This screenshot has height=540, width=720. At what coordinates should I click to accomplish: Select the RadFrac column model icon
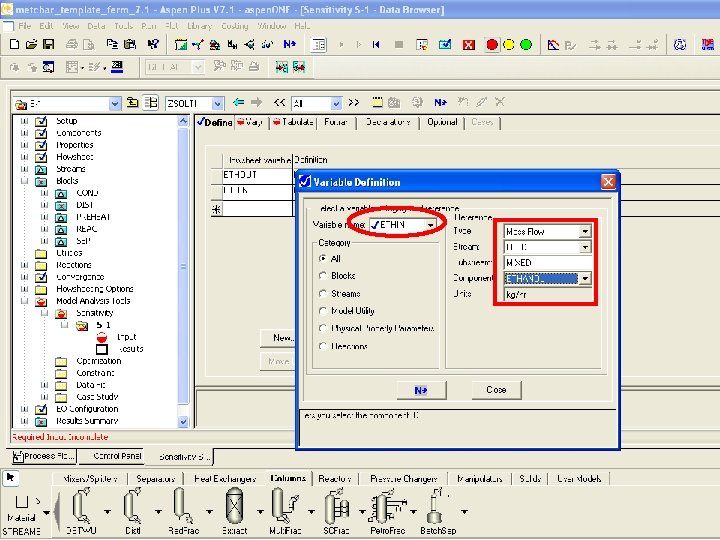tap(183, 511)
